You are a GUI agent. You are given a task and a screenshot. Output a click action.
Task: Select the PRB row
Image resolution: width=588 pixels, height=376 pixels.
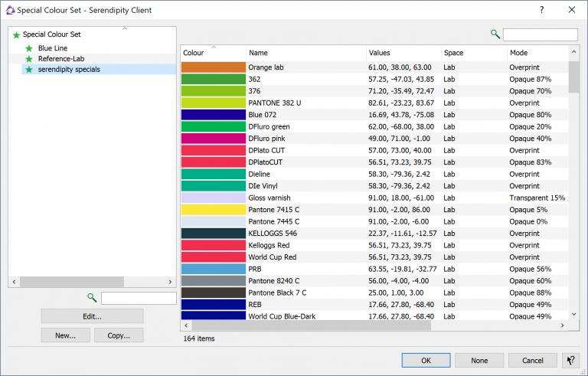[x=374, y=269]
